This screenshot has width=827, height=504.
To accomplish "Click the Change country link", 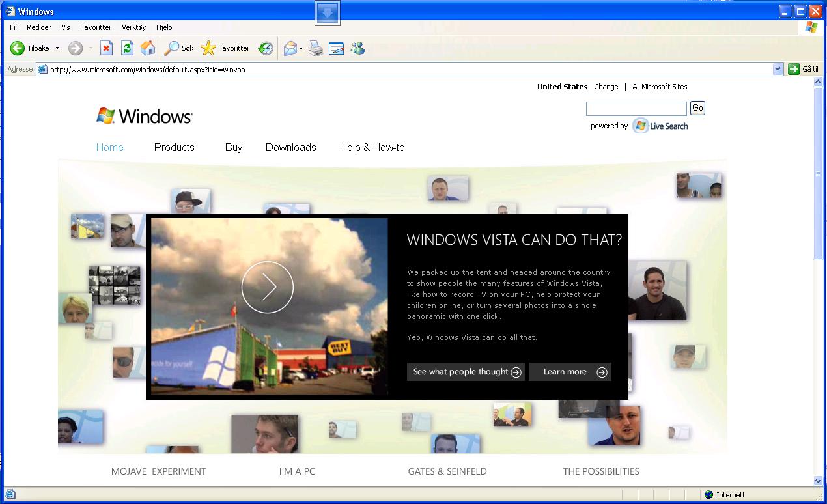I will pyautogui.click(x=606, y=87).
